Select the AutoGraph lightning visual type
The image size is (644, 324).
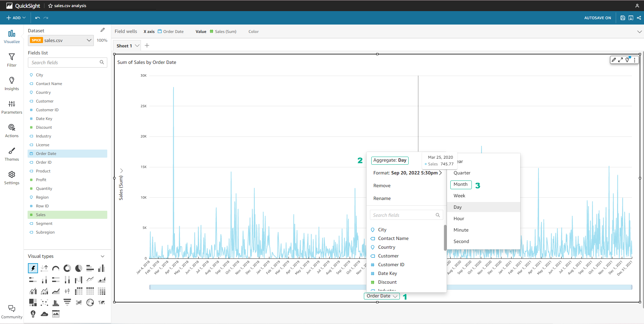pos(33,268)
